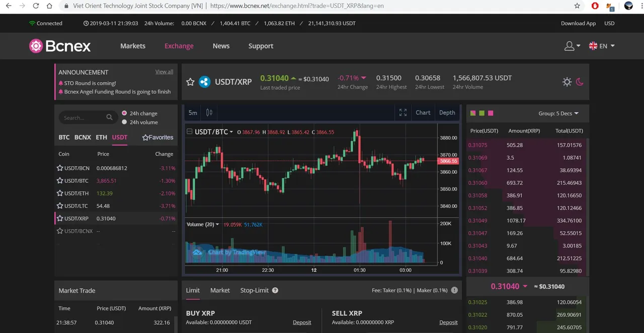Switch to light theme sun icon

pyautogui.click(x=567, y=82)
